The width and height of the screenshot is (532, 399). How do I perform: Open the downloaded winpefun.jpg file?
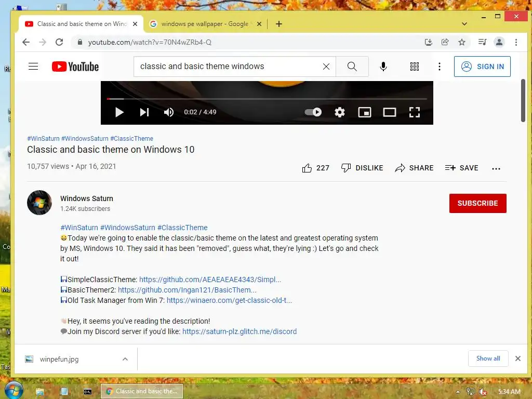point(59,359)
